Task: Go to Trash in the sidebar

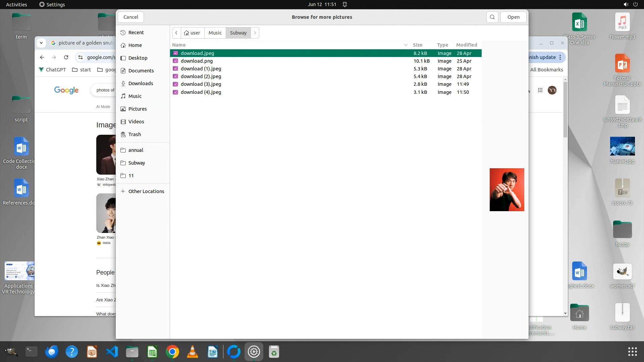Action: click(135, 134)
